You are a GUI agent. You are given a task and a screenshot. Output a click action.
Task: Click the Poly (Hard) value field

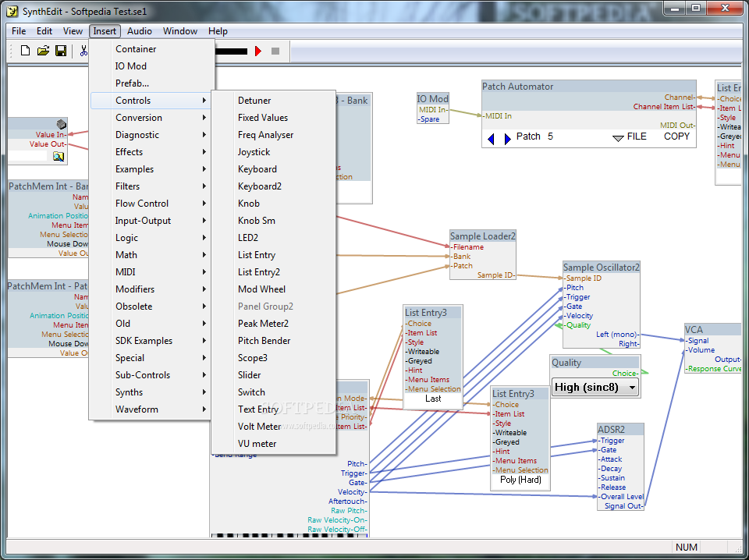click(x=520, y=480)
